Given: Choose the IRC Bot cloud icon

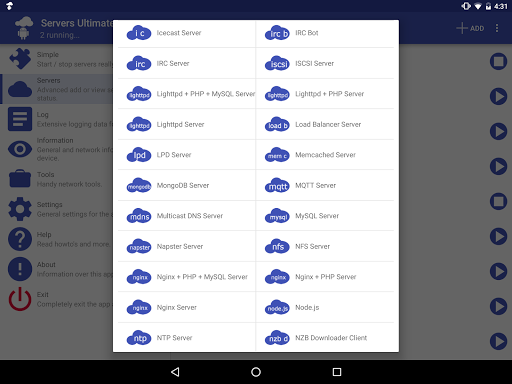Looking at the screenshot, I should (x=277, y=33).
